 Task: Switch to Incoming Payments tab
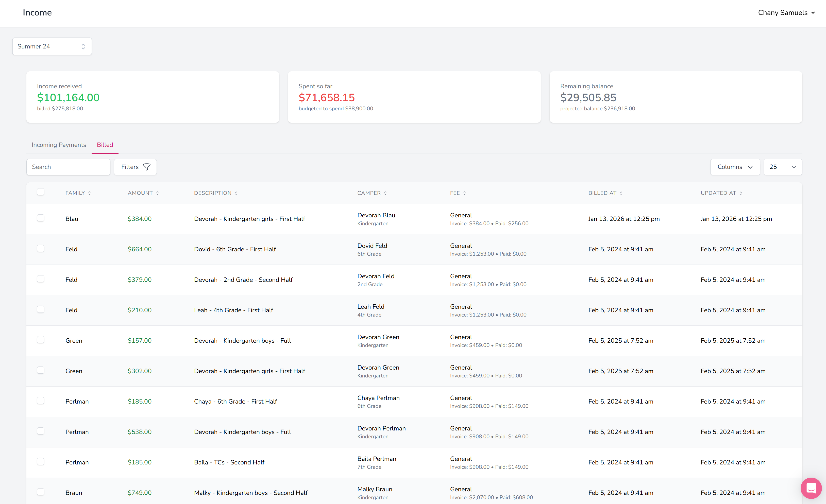(x=59, y=145)
